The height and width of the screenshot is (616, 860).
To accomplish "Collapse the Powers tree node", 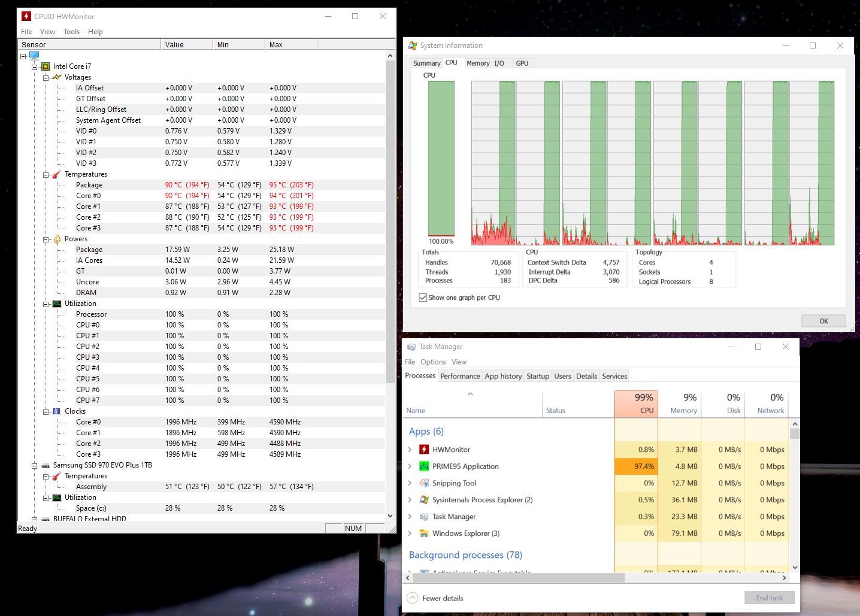I will click(46, 239).
